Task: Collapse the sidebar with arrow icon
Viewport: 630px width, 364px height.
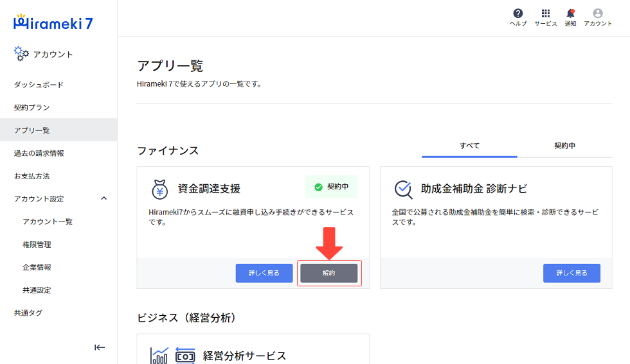Action: point(100,347)
